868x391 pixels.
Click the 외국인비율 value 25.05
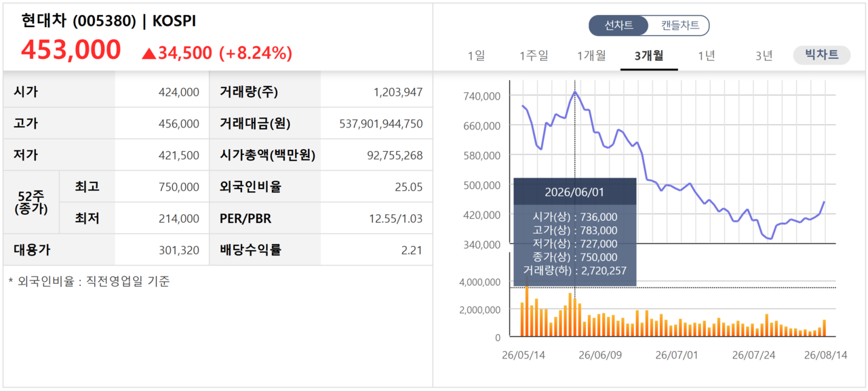pos(409,187)
